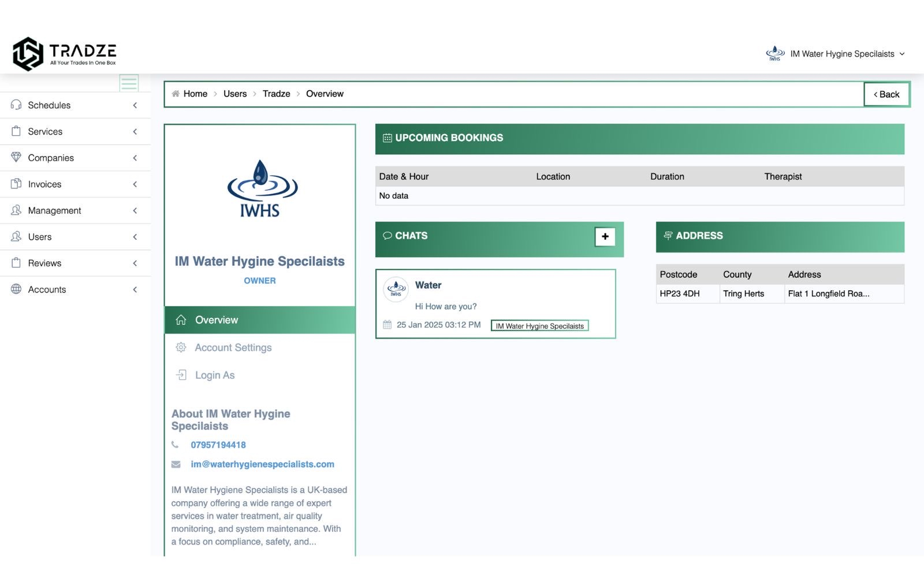
Task: Expand the Schedules menu chevron
Action: click(x=135, y=105)
